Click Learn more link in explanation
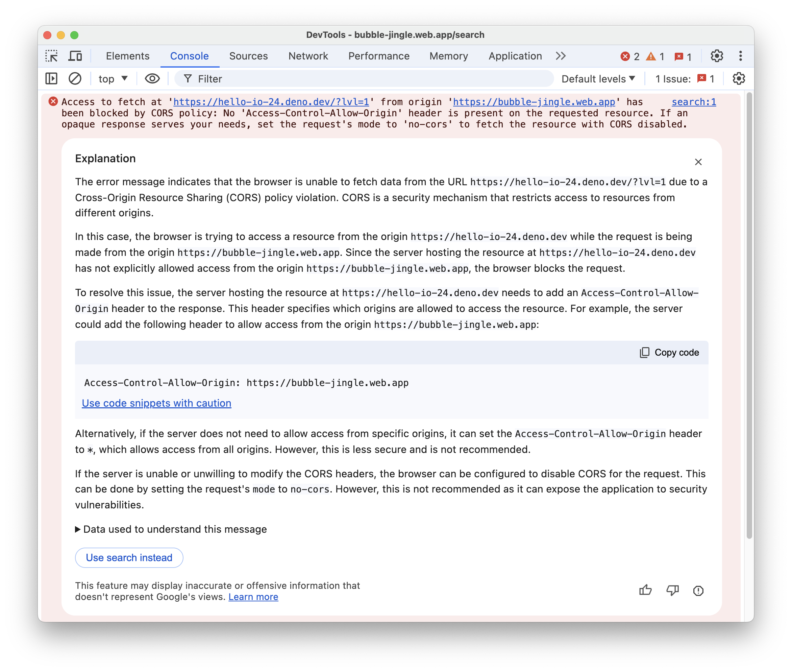This screenshot has height=672, width=792. tap(253, 597)
